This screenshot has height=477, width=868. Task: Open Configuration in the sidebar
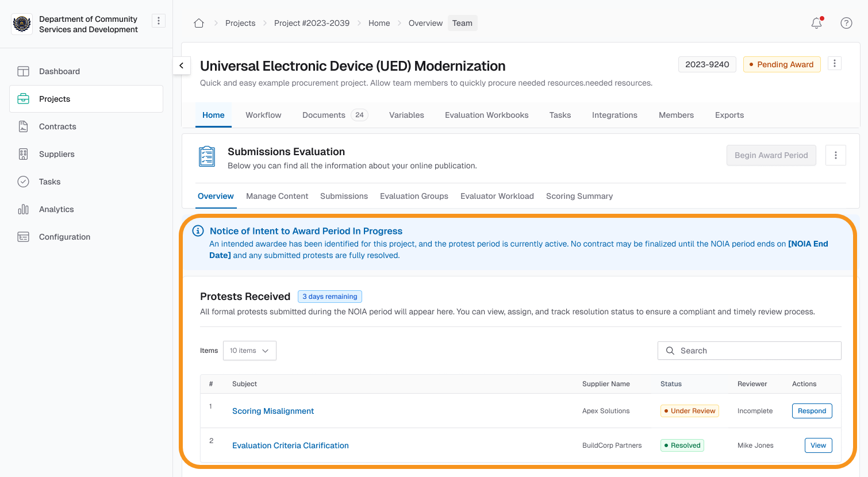tap(64, 237)
